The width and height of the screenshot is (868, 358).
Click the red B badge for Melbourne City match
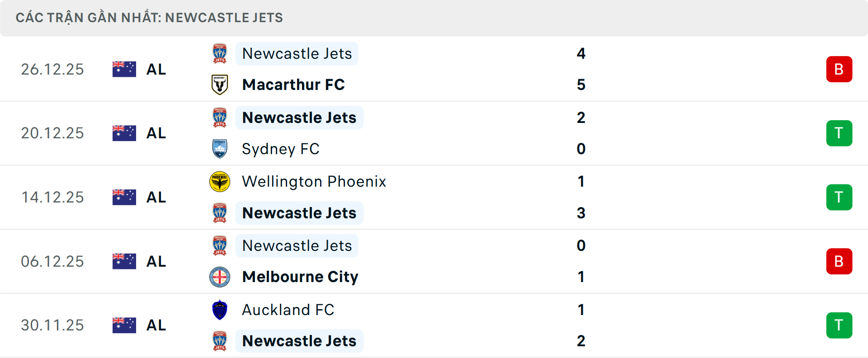pos(839,261)
